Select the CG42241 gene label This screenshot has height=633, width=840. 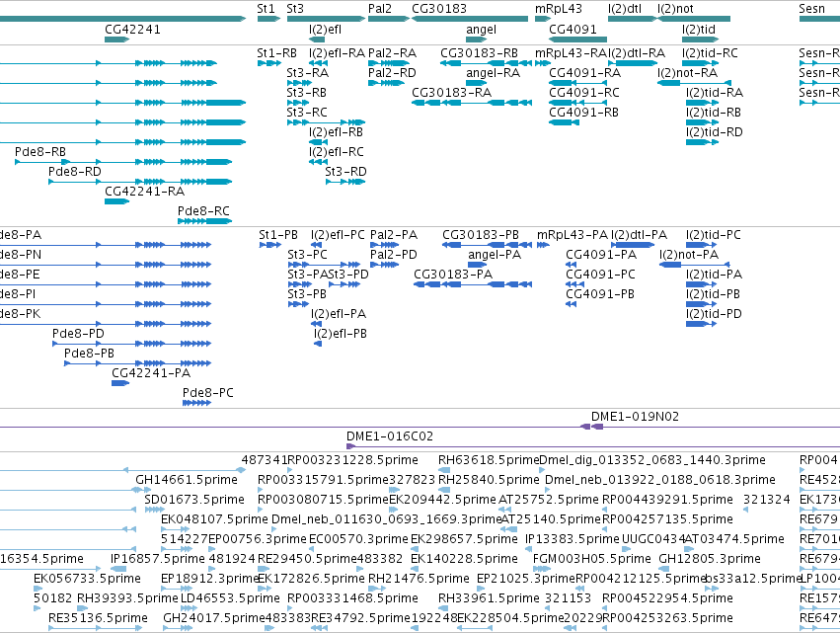(132, 30)
